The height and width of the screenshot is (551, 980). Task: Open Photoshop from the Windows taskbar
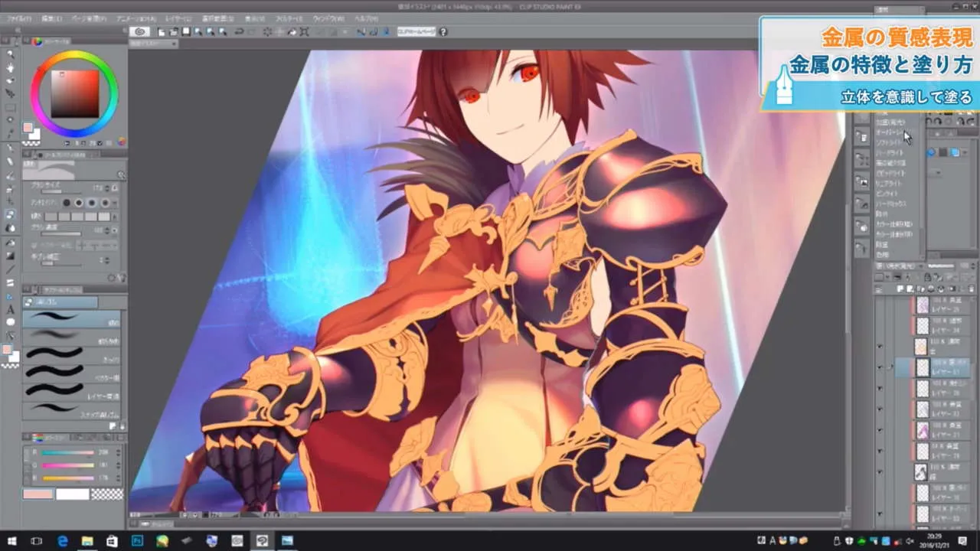[137, 541]
